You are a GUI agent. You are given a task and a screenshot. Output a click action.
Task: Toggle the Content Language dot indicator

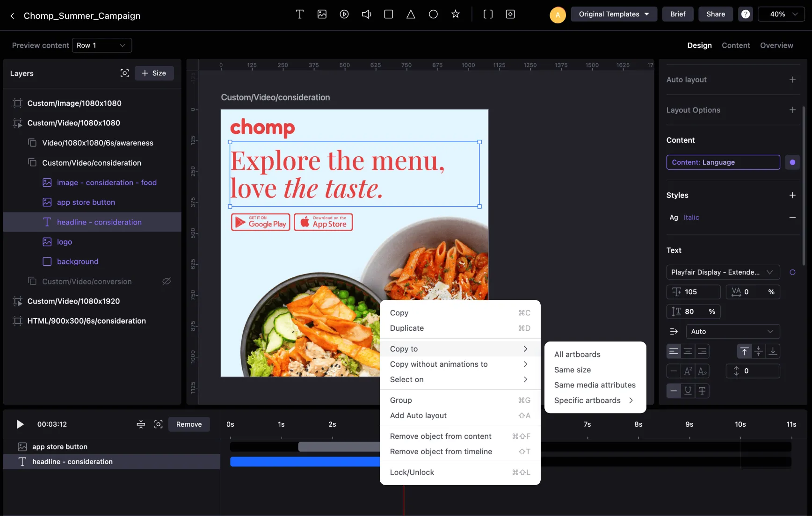(792, 162)
